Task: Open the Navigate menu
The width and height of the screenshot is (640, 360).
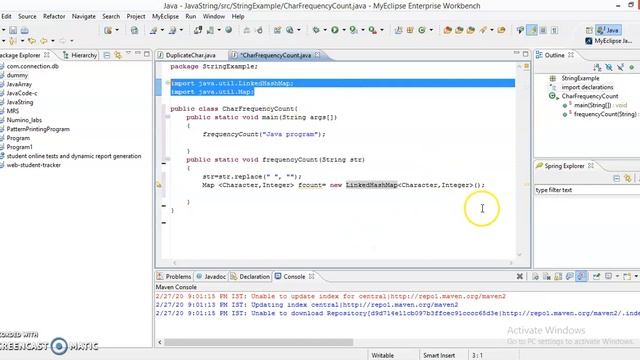Action: point(84,16)
